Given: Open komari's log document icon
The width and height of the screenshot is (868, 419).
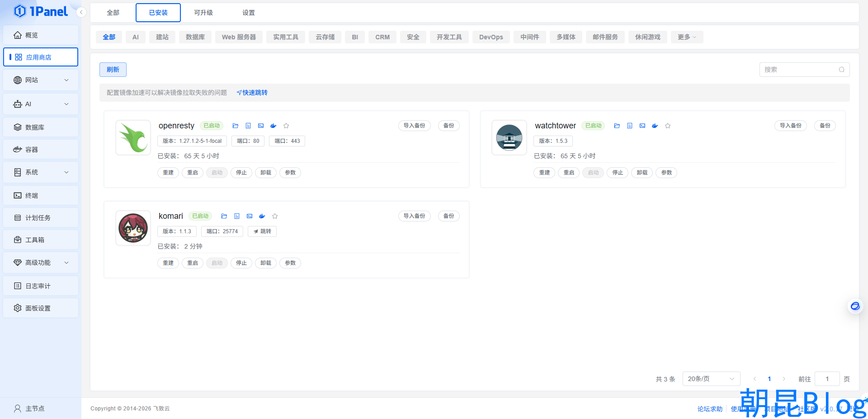Looking at the screenshot, I should 237,216.
